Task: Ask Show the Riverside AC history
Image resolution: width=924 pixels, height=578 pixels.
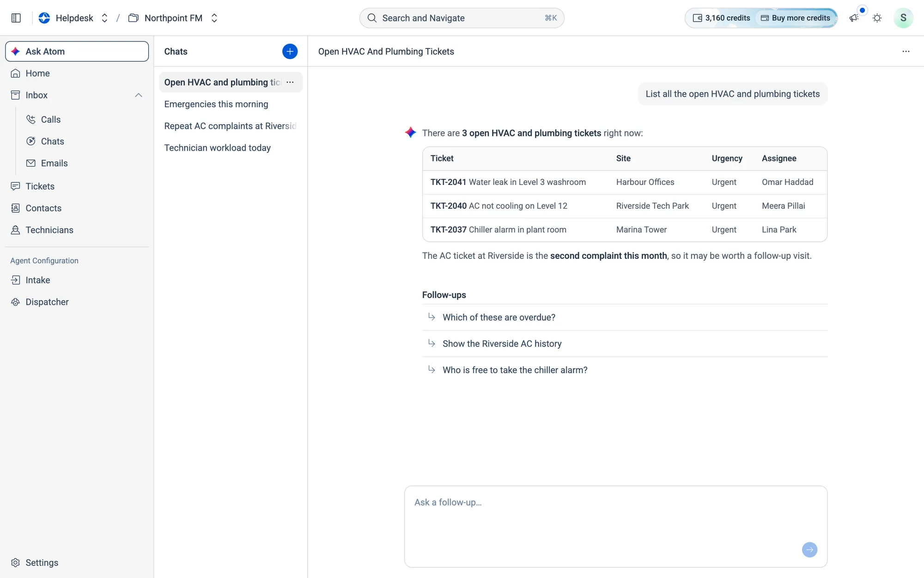Action: coord(625,344)
